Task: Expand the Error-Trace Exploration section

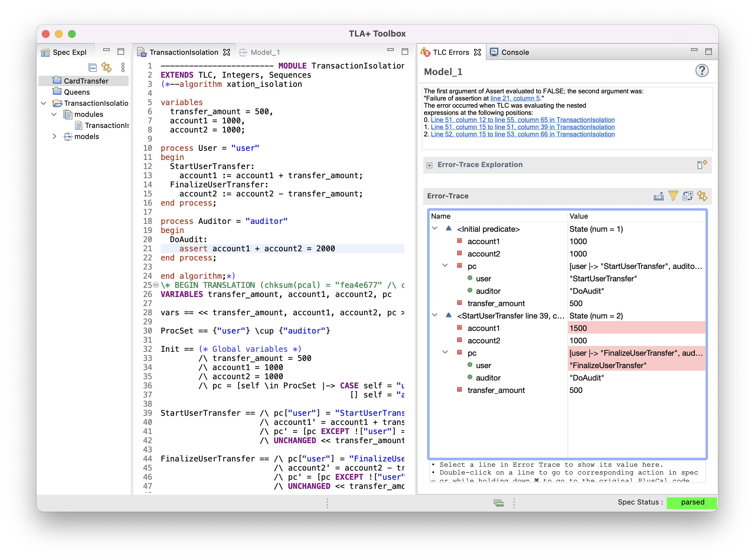Action: [429, 165]
